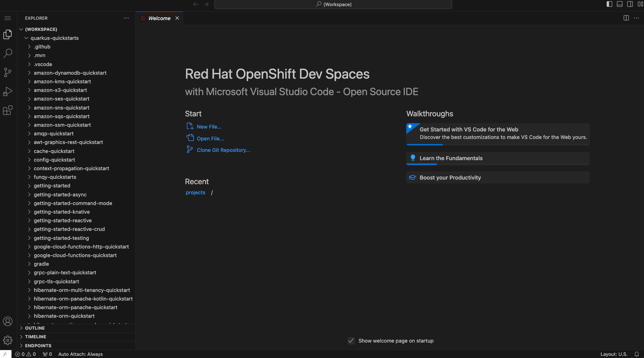This screenshot has width=644, height=358.
Task: Collapse the (WORKSPACE) section
Action: [x=21, y=29]
